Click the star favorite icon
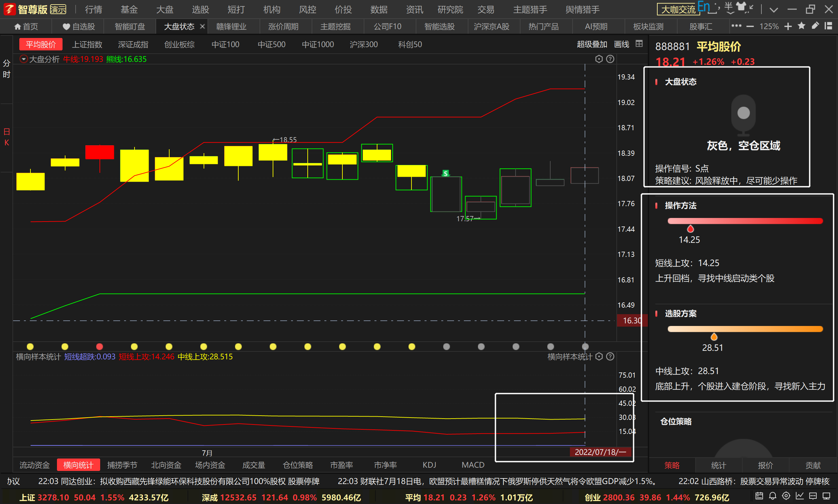 pyautogui.click(x=802, y=26)
